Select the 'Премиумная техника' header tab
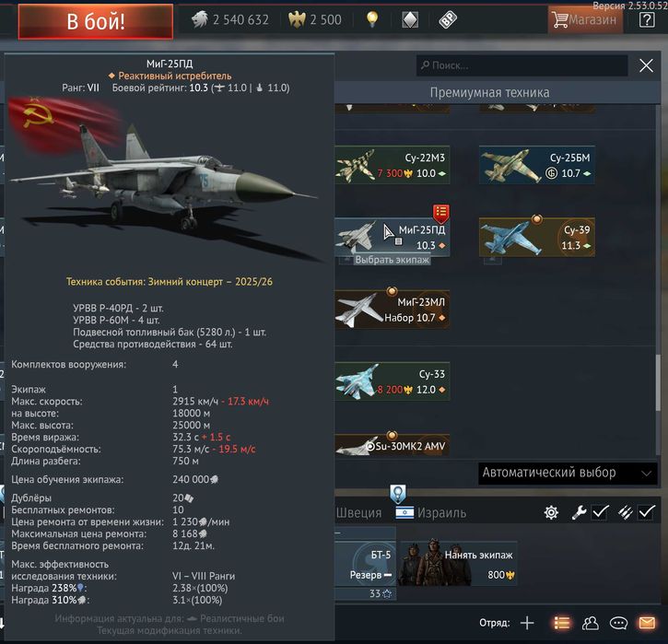The width and height of the screenshot is (668, 644). tap(489, 92)
